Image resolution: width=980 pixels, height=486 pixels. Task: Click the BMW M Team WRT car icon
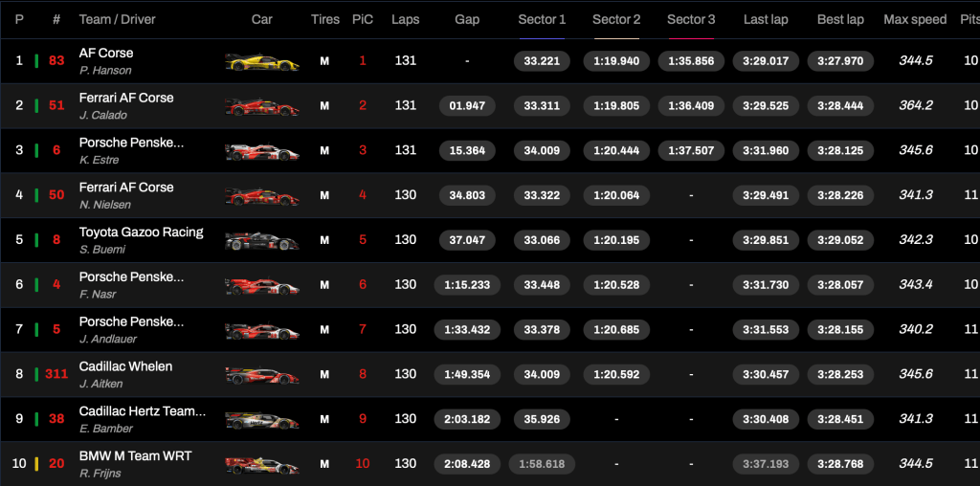coord(261,465)
